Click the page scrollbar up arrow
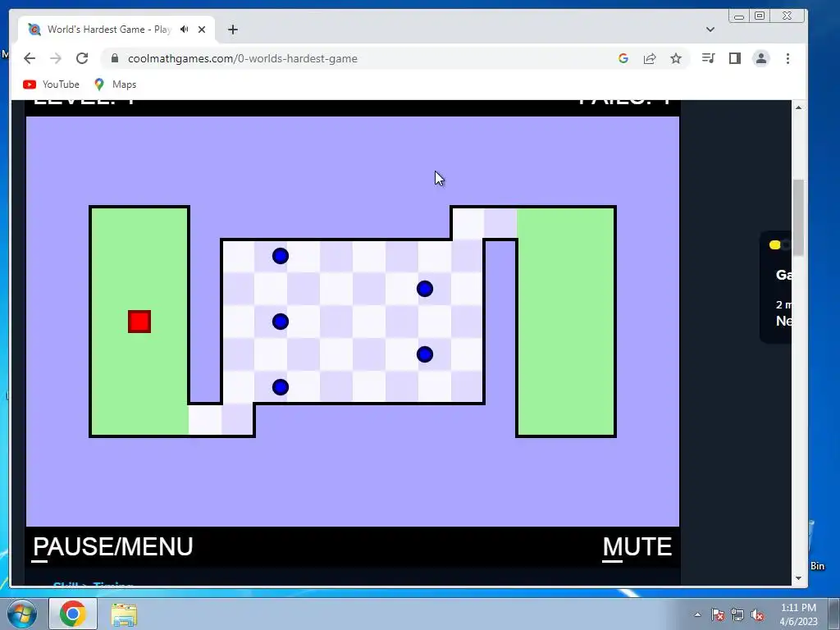Screen dimensions: 840x630 coord(798,107)
